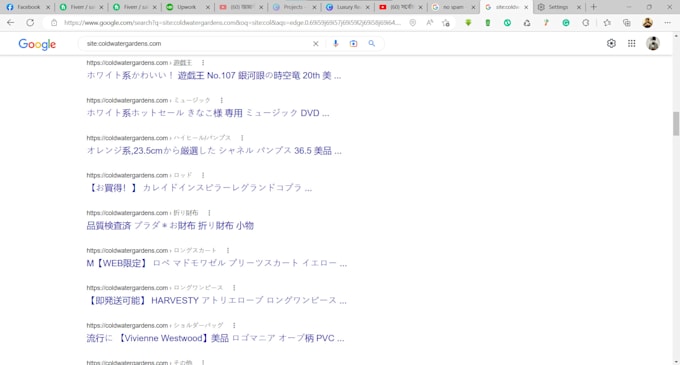Screen dimensions: 680x365
Task: Open the Favorites list icon
Action: click(x=607, y=23)
